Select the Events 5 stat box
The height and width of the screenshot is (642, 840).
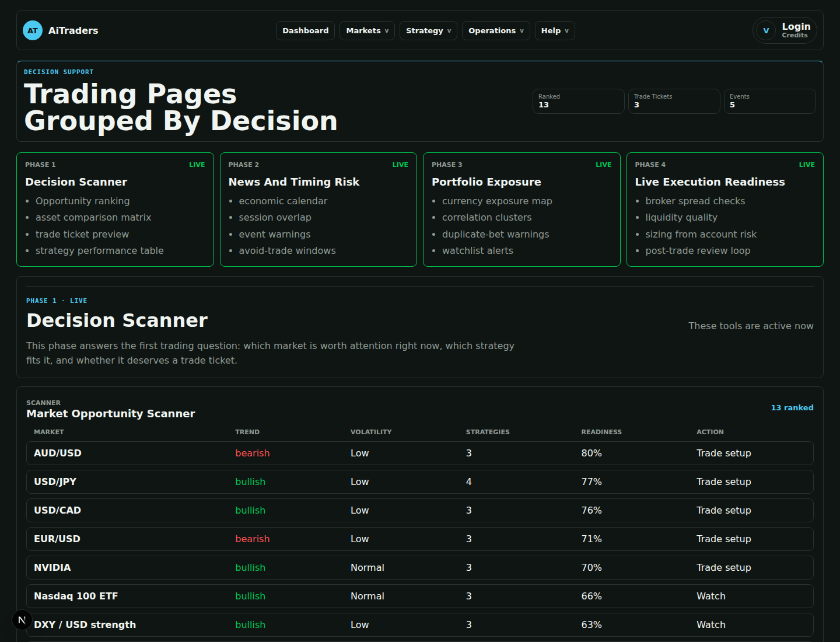point(769,101)
